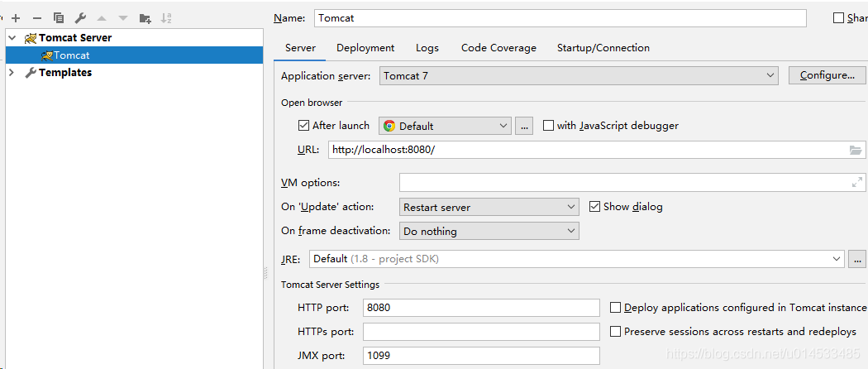Screen dimensions: 868x369
Task: Add new configuration with plus icon
Action: tap(16, 18)
